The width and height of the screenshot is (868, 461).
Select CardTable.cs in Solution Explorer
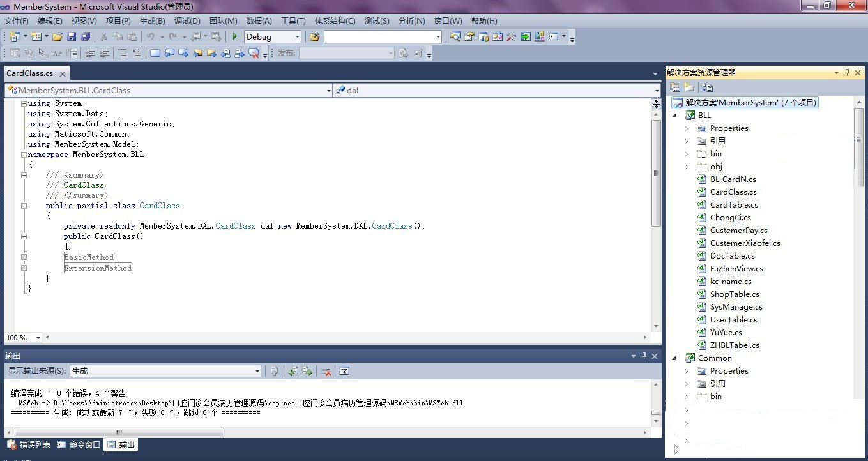coord(734,205)
